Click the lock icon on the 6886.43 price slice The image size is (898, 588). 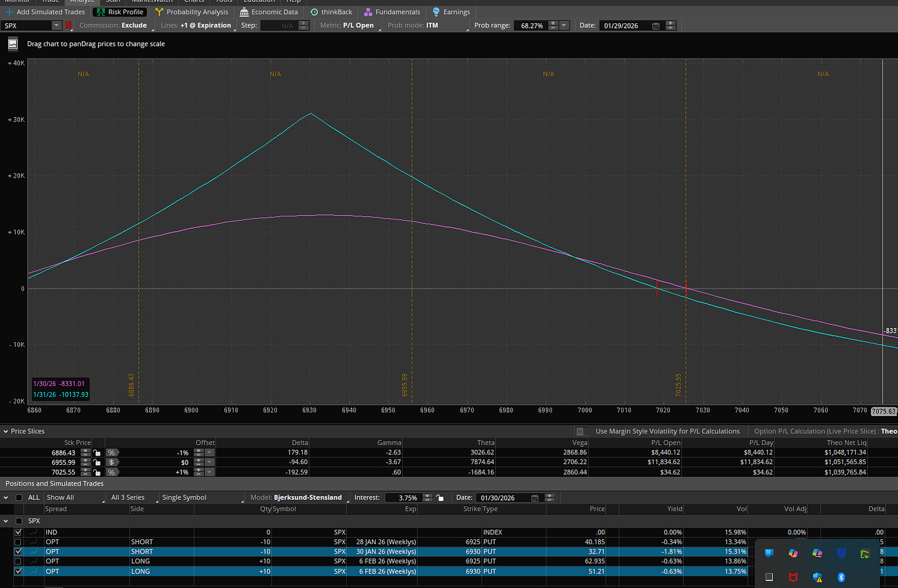(97, 452)
